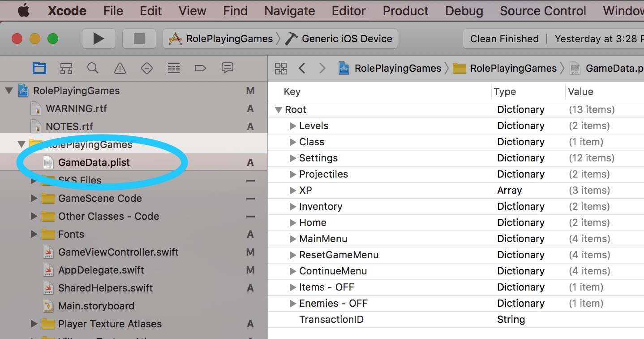Open the Debug navigator
Viewport: 644px width, 339px height.
tap(173, 68)
